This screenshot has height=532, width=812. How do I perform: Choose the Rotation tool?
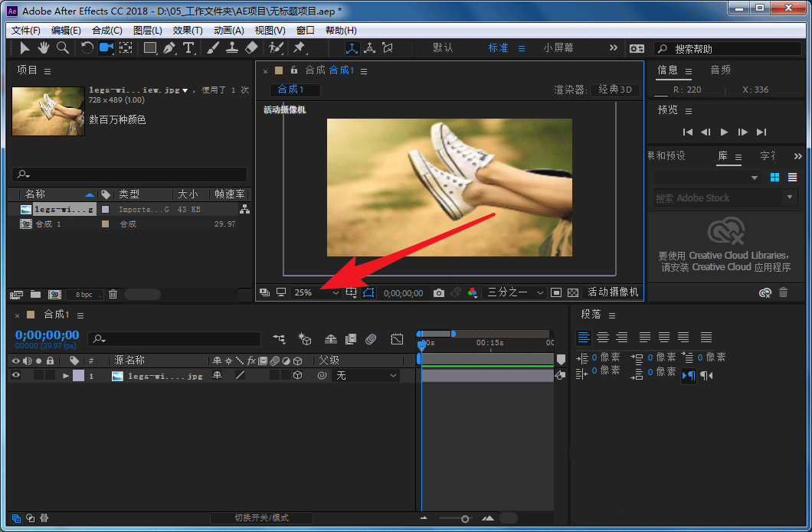[86, 47]
